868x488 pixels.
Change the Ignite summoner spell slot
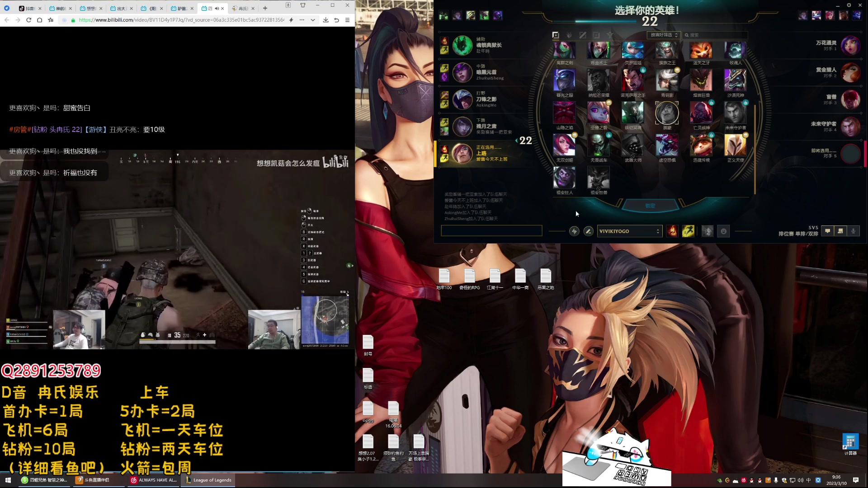coord(672,231)
